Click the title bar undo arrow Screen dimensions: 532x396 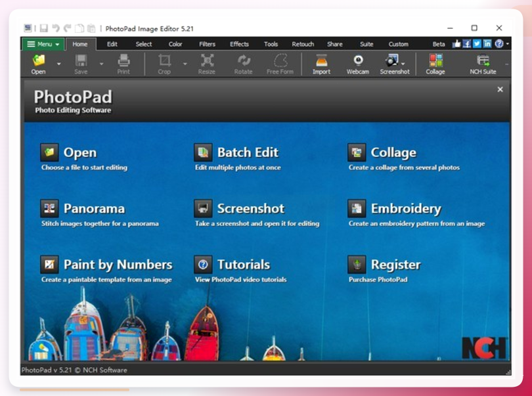point(56,28)
